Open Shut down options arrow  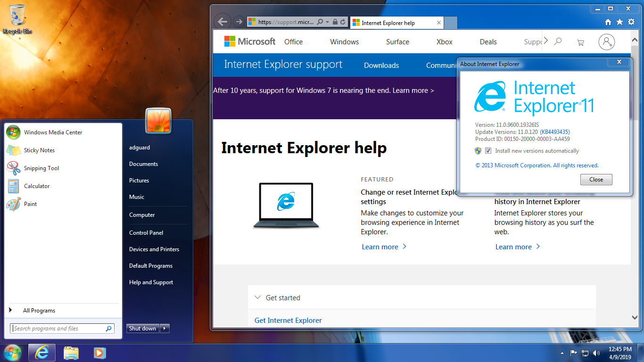pyautogui.click(x=165, y=329)
